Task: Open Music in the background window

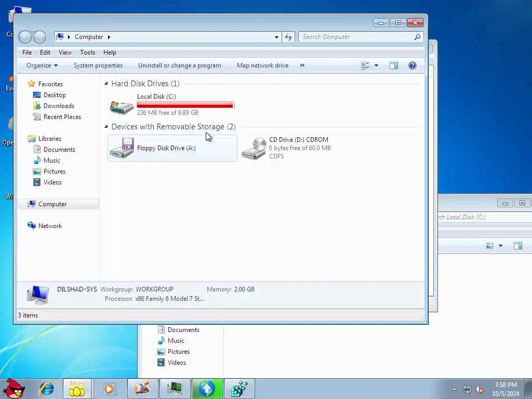Action: 176,341
